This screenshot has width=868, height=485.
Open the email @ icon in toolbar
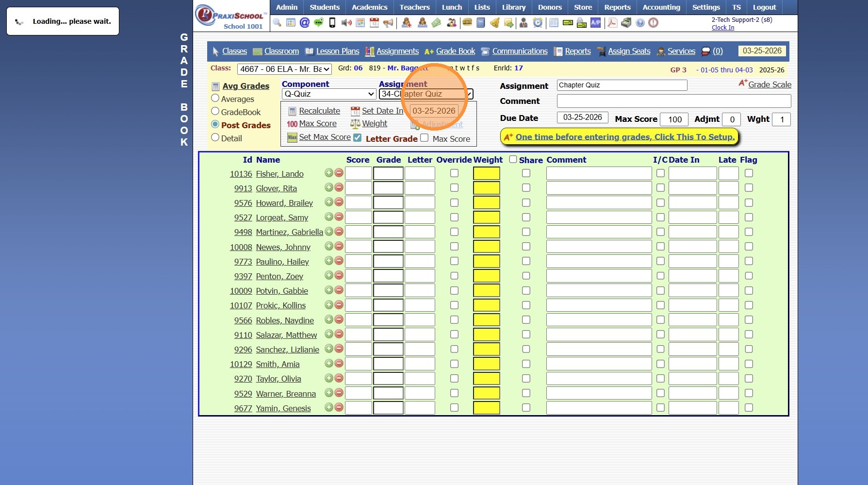point(305,23)
